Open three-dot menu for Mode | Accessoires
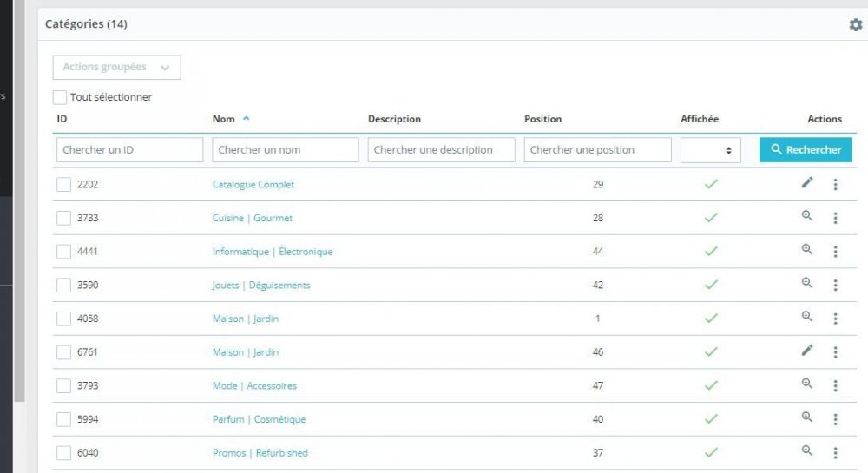Viewport: 868px width, 473px height. [x=835, y=386]
